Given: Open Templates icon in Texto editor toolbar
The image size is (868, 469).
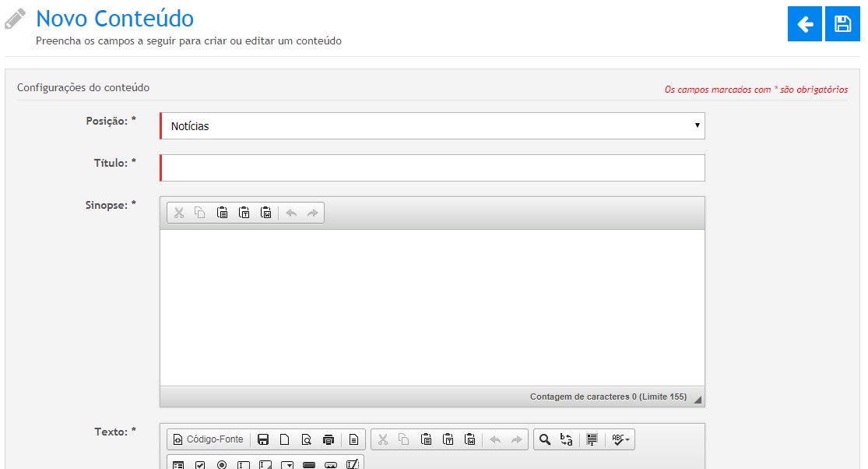Looking at the screenshot, I should [353, 439].
